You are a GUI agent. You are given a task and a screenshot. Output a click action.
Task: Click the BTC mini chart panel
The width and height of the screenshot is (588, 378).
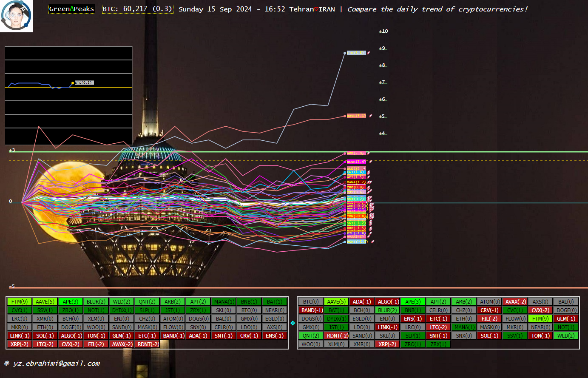click(x=68, y=96)
